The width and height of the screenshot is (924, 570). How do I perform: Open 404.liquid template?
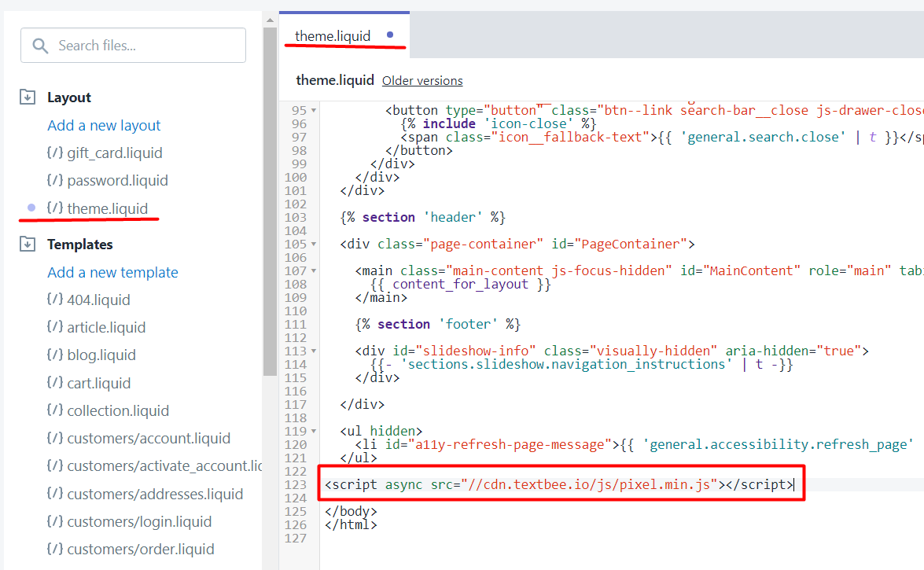coord(98,300)
